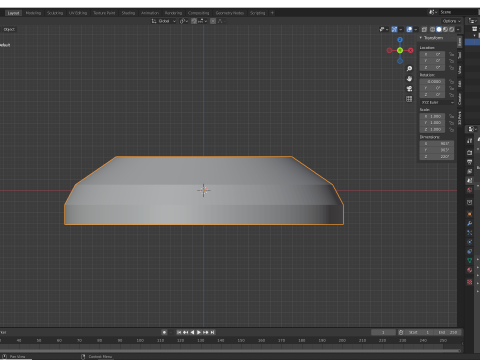Open the View Layer properties tab icon
Viewport: 480px width, 360px height.
(470, 171)
